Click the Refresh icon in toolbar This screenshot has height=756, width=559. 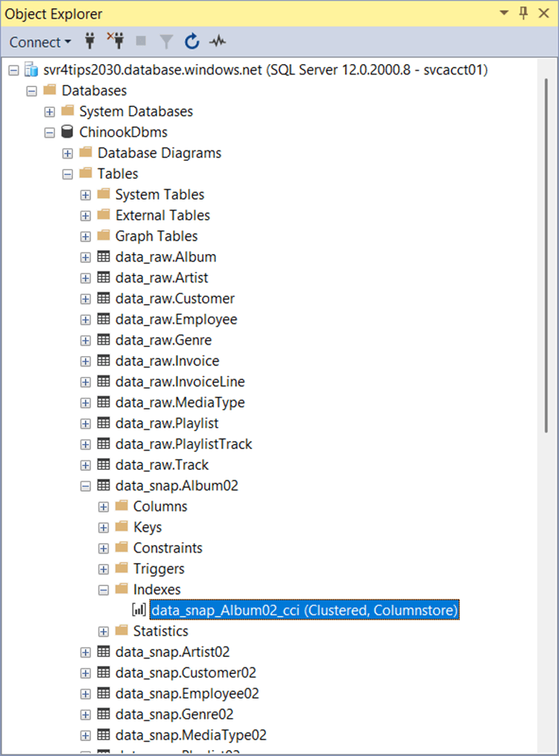192,42
